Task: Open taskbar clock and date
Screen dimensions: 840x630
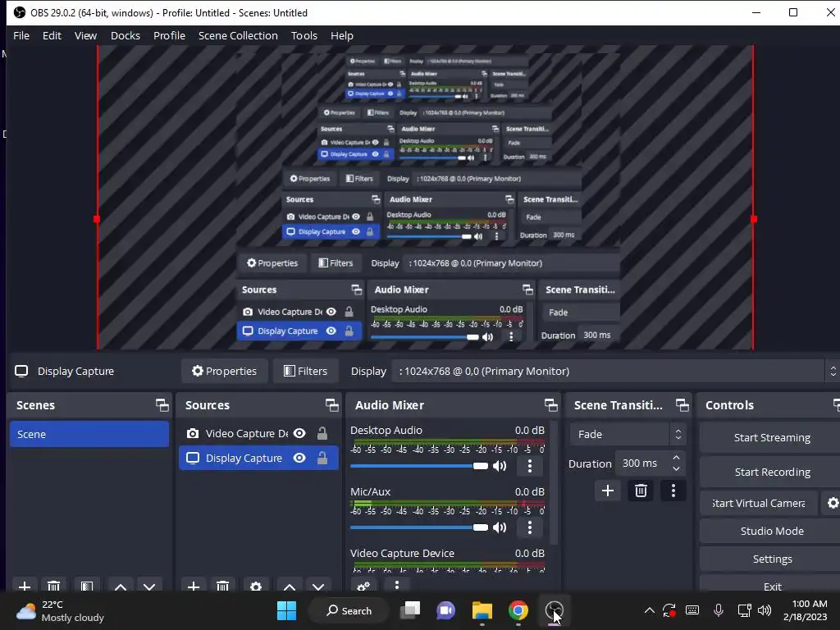Action: pos(806,610)
